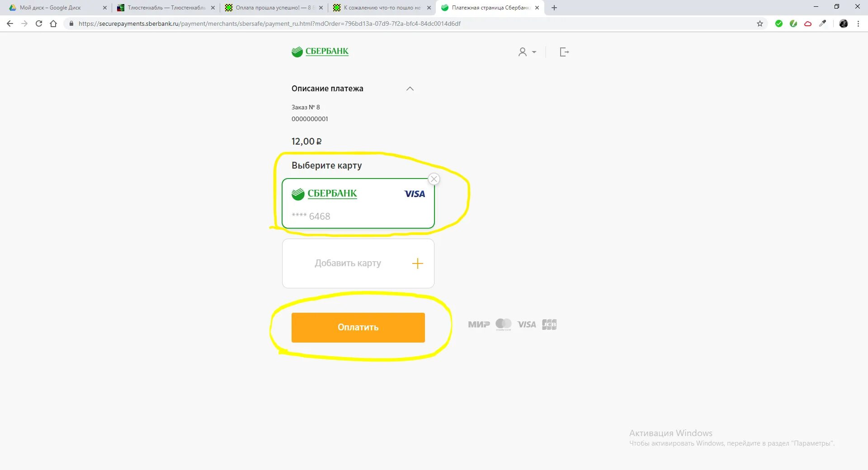Reload the payment page
This screenshot has width=868, height=470.
point(39,23)
